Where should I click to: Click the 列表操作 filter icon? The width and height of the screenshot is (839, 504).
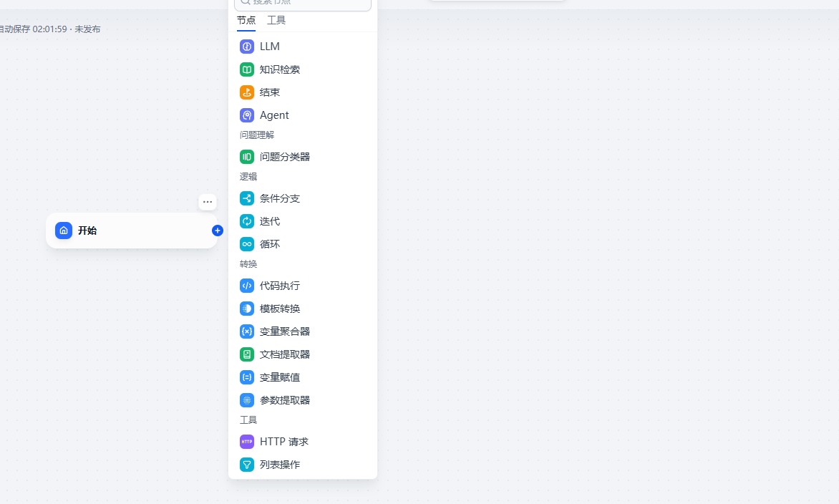pos(247,465)
